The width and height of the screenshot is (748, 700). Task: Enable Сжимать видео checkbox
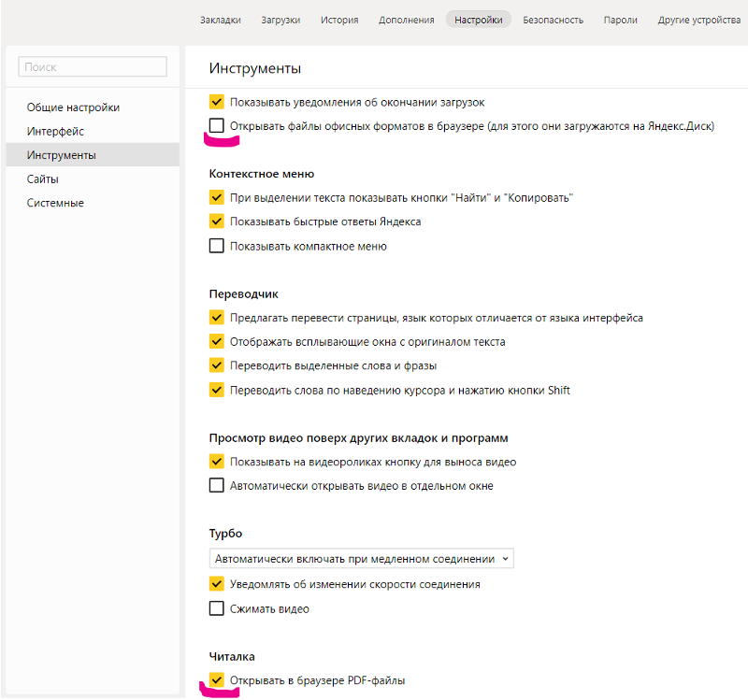coord(217,608)
